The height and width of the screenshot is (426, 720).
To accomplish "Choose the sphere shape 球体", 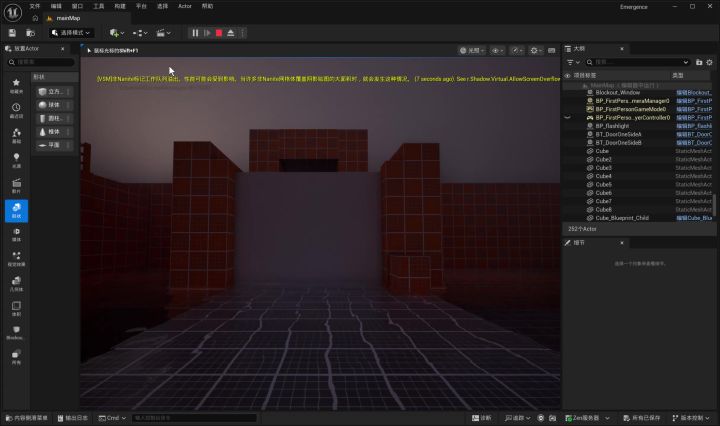I will pyautogui.click(x=55, y=105).
